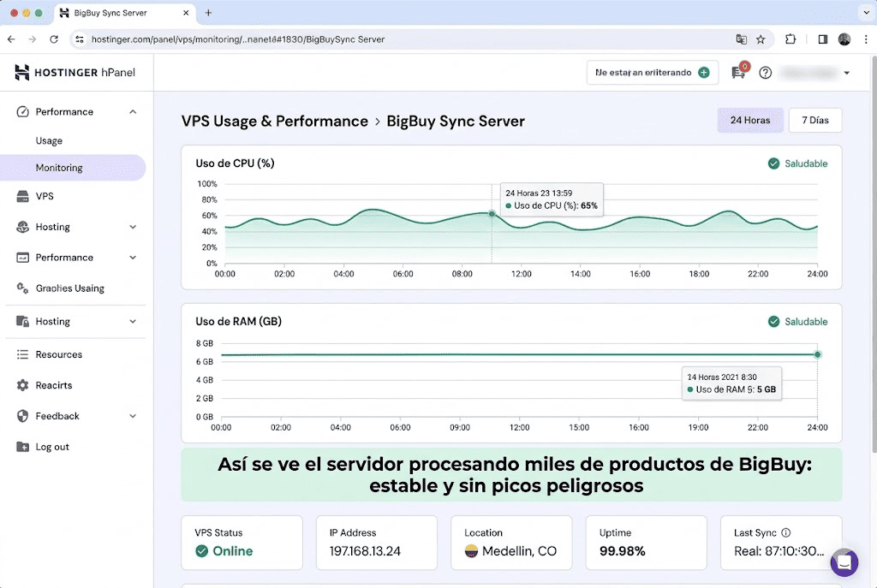The image size is (877, 588).
Task: Collapse the top Performance sidebar section
Action: (133, 112)
